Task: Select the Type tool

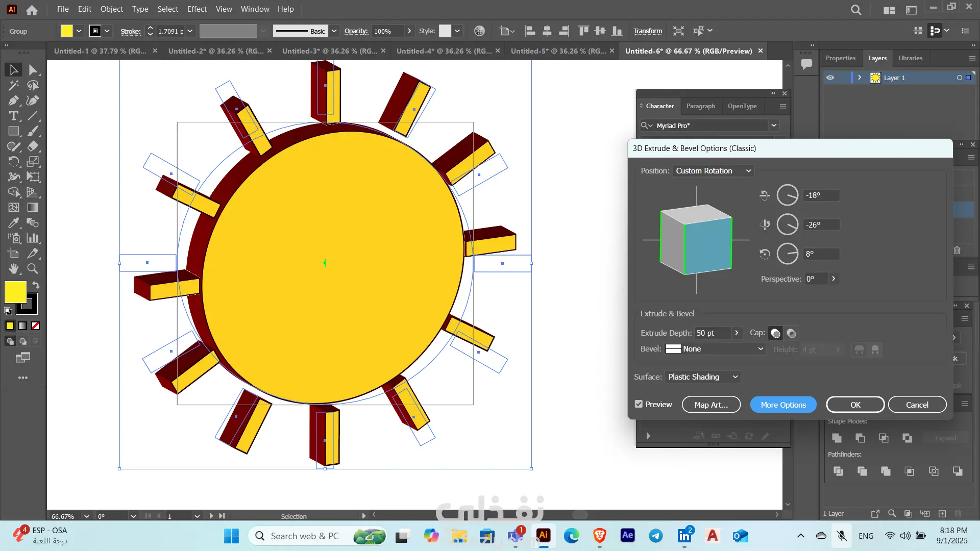Action: click(14, 116)
